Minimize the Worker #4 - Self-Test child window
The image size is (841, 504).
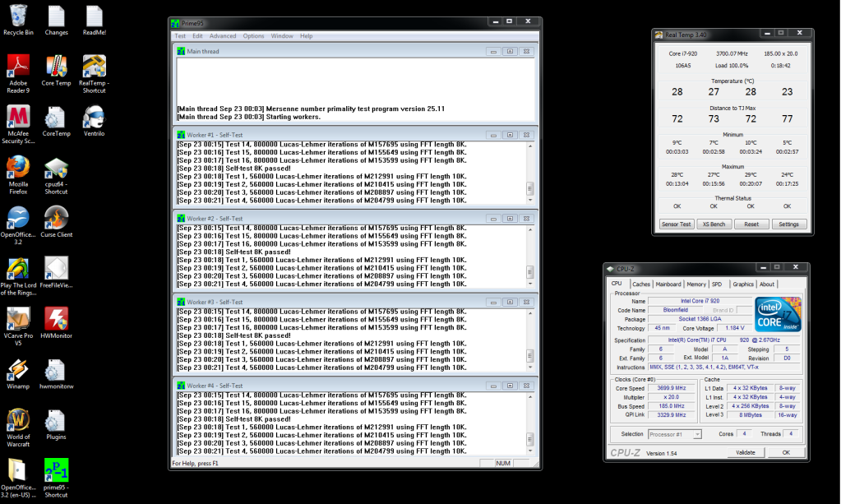pyautogui.click(x=493, y=386)
